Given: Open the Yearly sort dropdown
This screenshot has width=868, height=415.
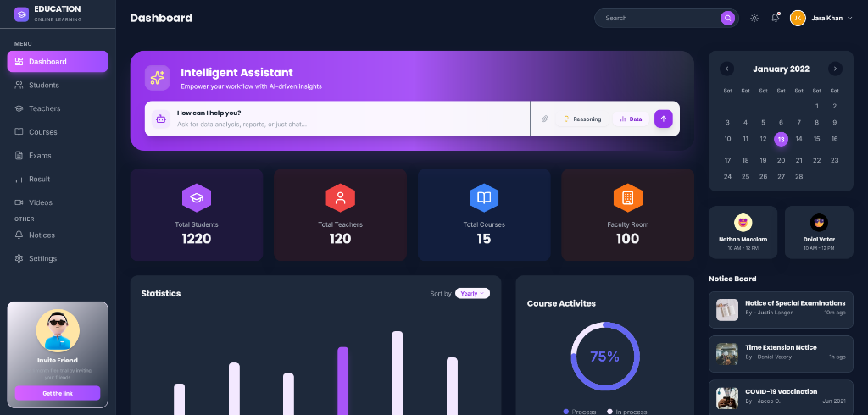Looking at the screenshot, I should coord(472,293).
